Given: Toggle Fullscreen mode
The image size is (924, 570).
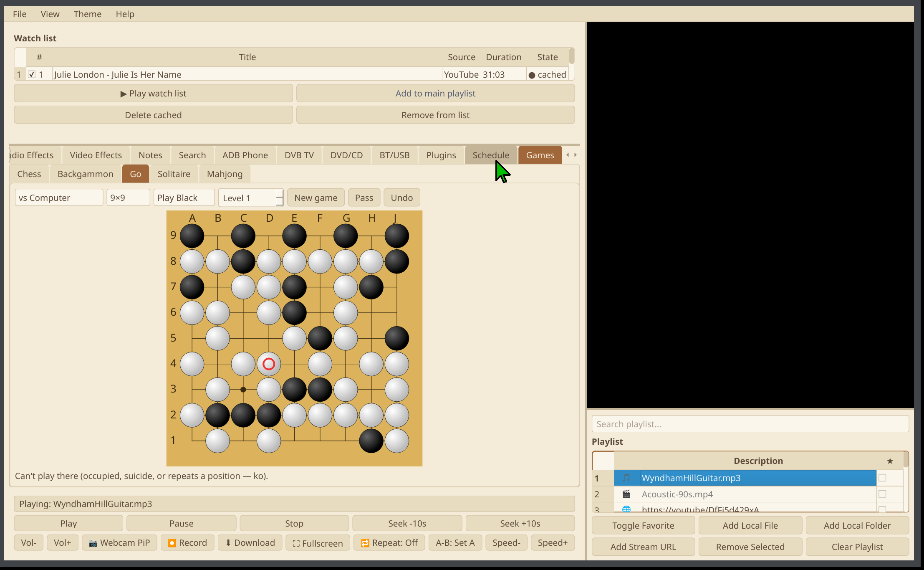Looking at the screenshot, I should click(x=318, y=543).
